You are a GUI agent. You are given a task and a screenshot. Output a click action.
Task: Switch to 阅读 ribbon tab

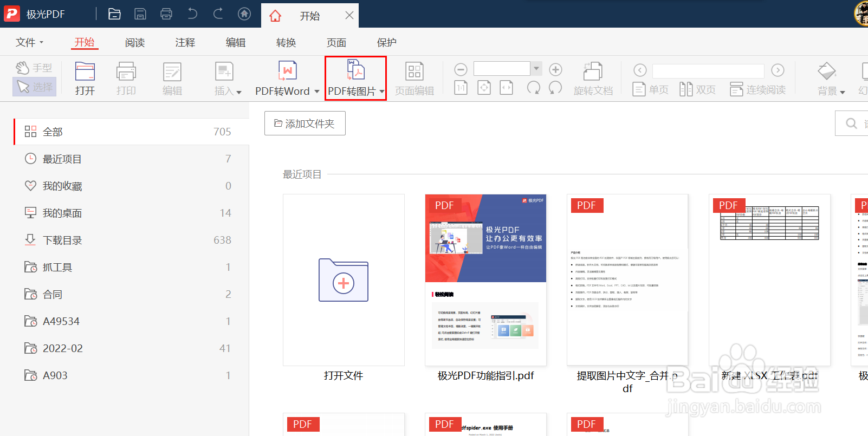[135, 42]
